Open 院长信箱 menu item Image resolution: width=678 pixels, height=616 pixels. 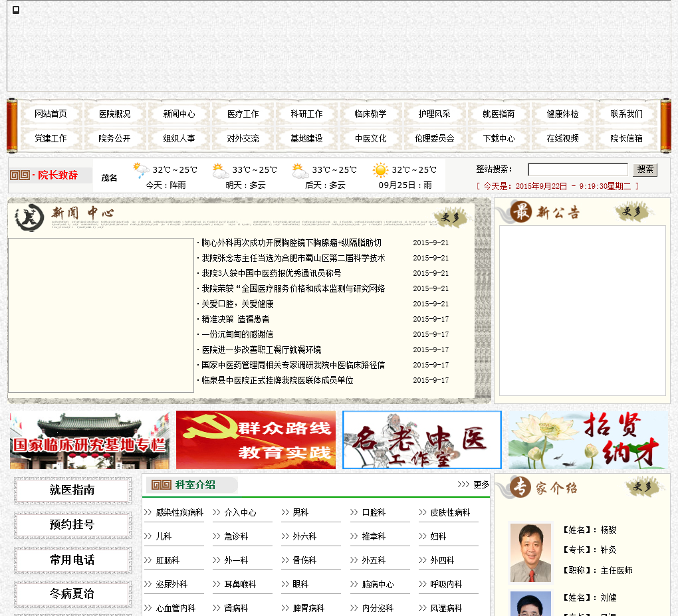[x=627, y=138]
